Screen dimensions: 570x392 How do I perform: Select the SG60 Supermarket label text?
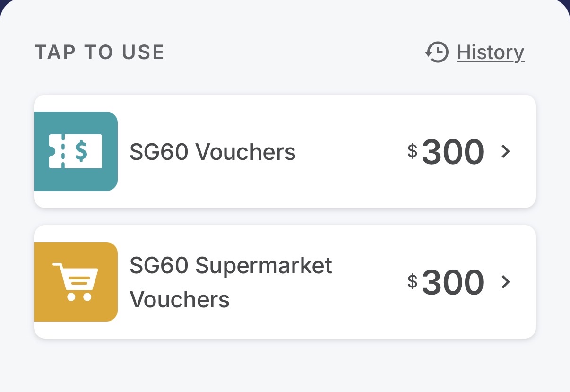coord(231,265)
